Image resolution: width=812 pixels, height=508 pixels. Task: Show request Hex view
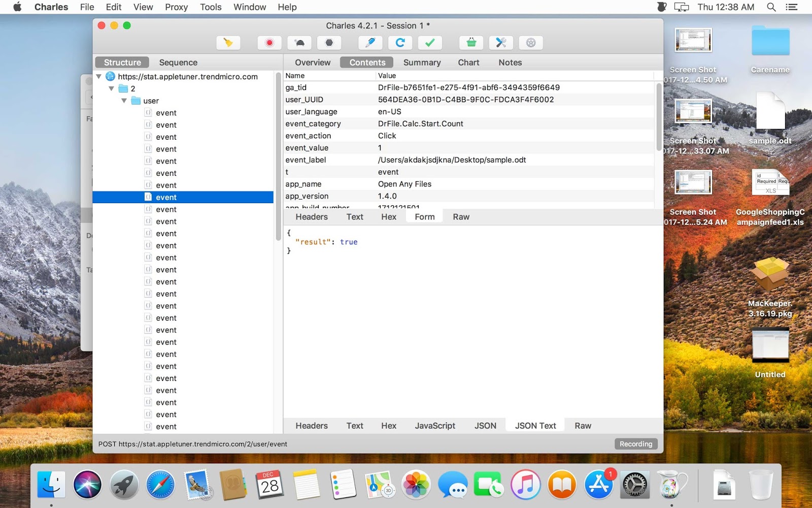pyautogui.click(x=389, y=217)
